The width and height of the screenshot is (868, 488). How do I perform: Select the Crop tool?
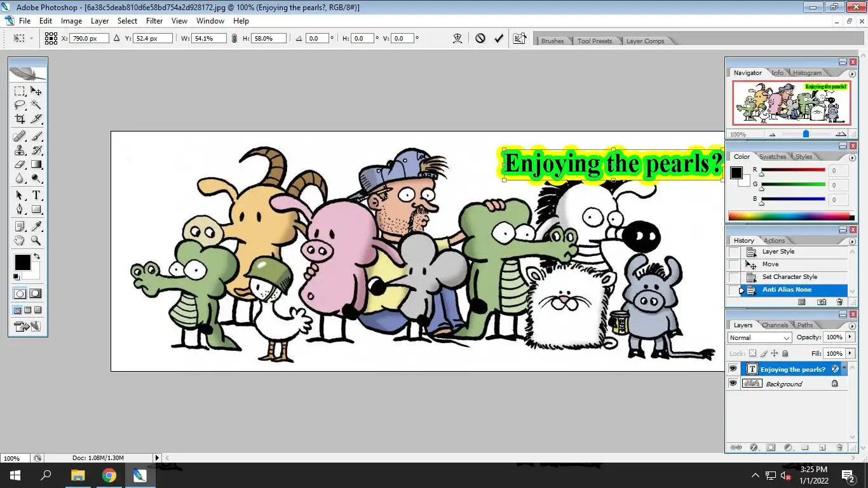[20, 119]
